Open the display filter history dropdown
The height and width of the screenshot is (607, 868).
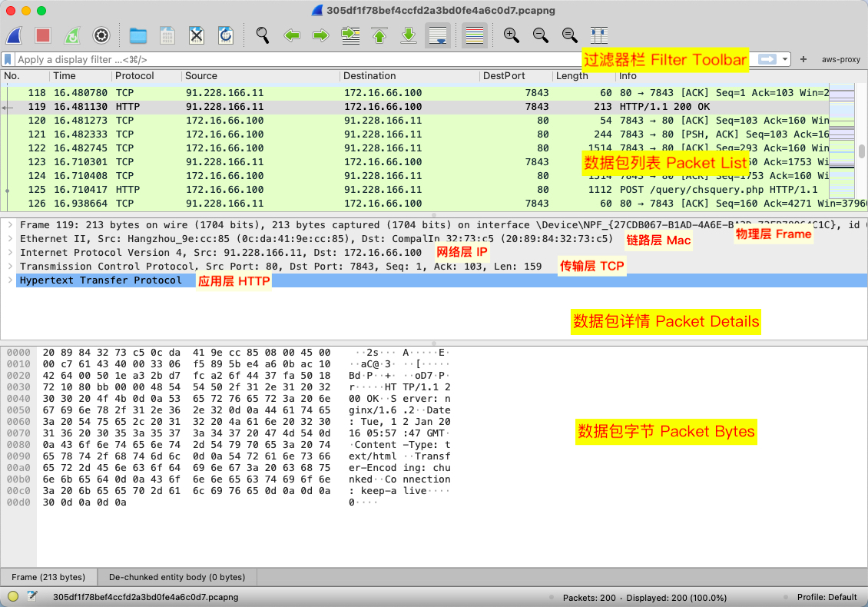click(x=785, y=59)
